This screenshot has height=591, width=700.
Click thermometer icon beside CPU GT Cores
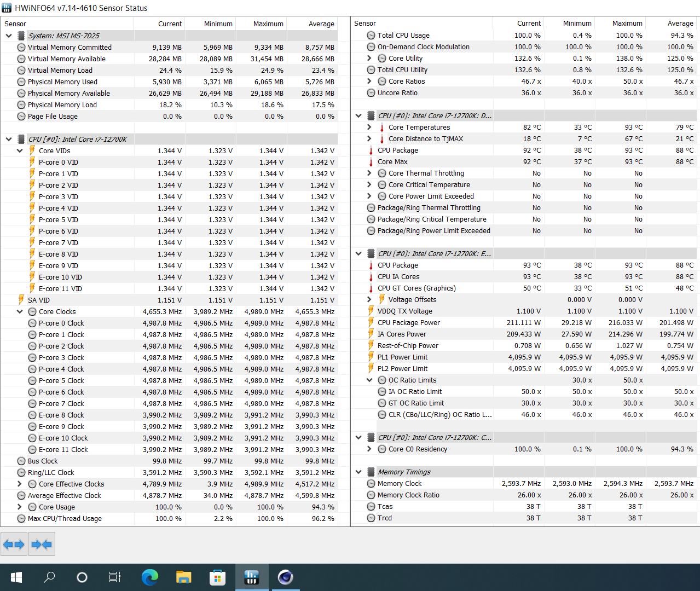tap(371, 288)
